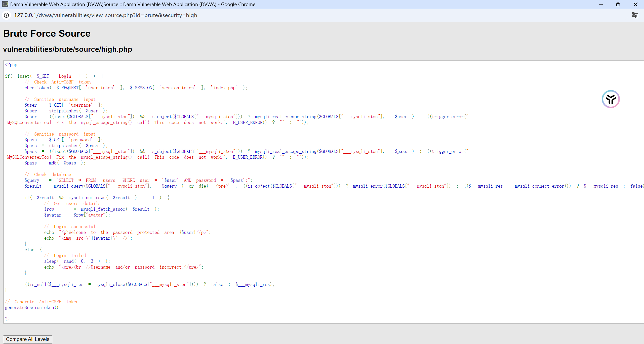This screenshot has height=344, width=644.
Task: Click the generateSessionToken() line
Action: point(33,308)
